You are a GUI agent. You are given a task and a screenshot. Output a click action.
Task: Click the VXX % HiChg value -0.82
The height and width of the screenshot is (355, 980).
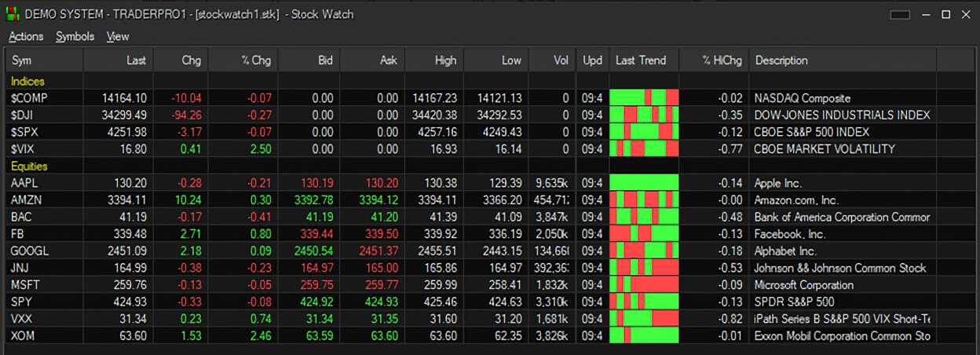(x=730, y=319)
